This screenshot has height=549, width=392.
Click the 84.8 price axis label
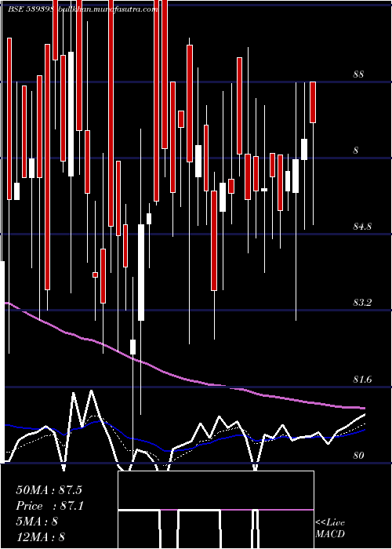coord(362,227)
